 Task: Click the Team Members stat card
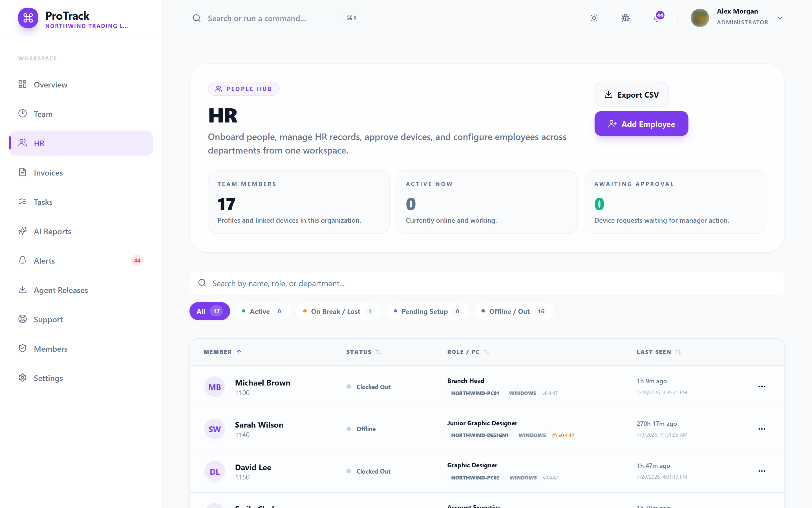pos(299,202)
